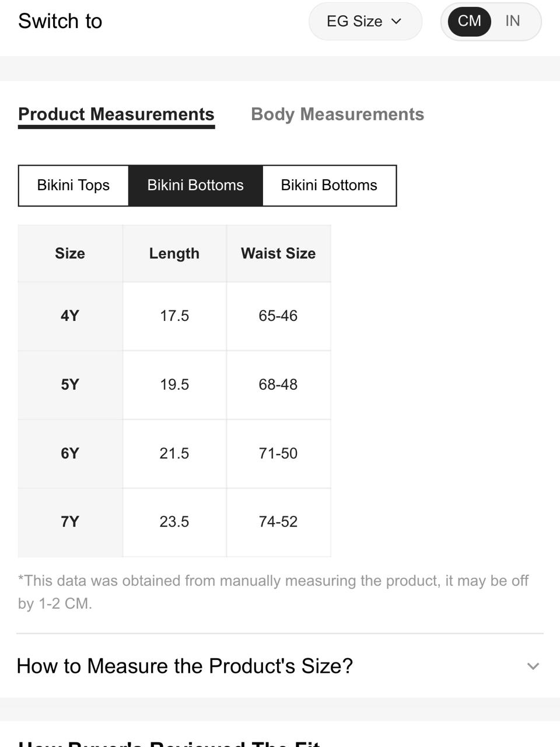Viewport: 560px width, 747px height.
Task: Click the 74-52 waist size cell
Action: tap(278, 522)
